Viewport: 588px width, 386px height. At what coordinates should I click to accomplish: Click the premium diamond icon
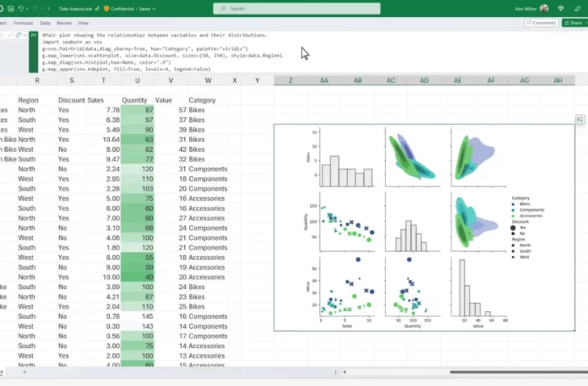click(561, 8)
